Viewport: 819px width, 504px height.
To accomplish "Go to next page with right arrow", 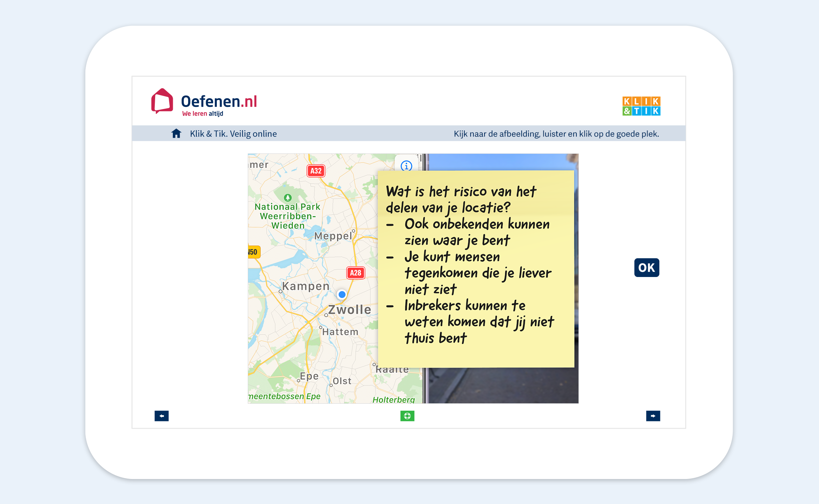I will [x=653, y=416].
